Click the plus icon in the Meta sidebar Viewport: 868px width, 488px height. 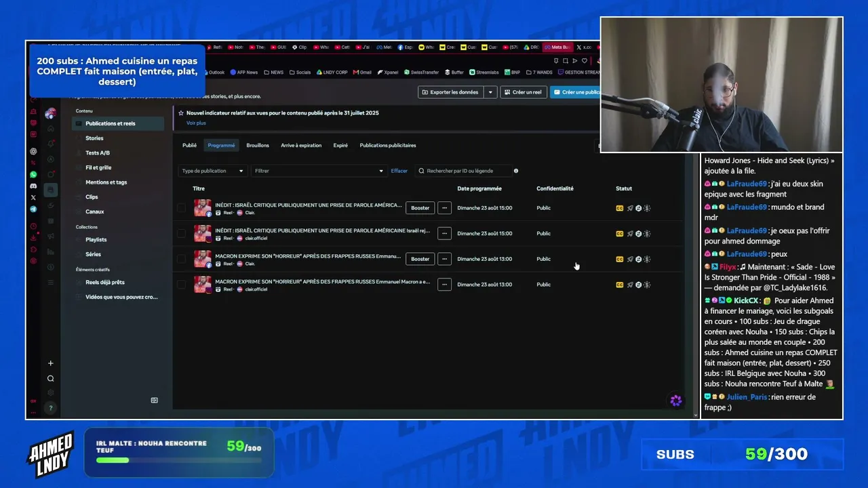coord(50,363)
